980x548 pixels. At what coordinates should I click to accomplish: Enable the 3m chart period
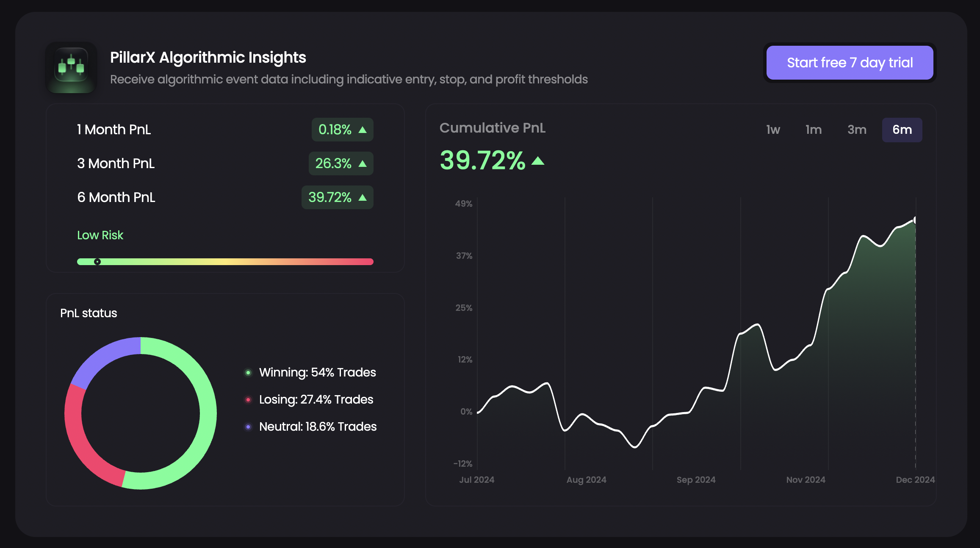coord(857,130)
